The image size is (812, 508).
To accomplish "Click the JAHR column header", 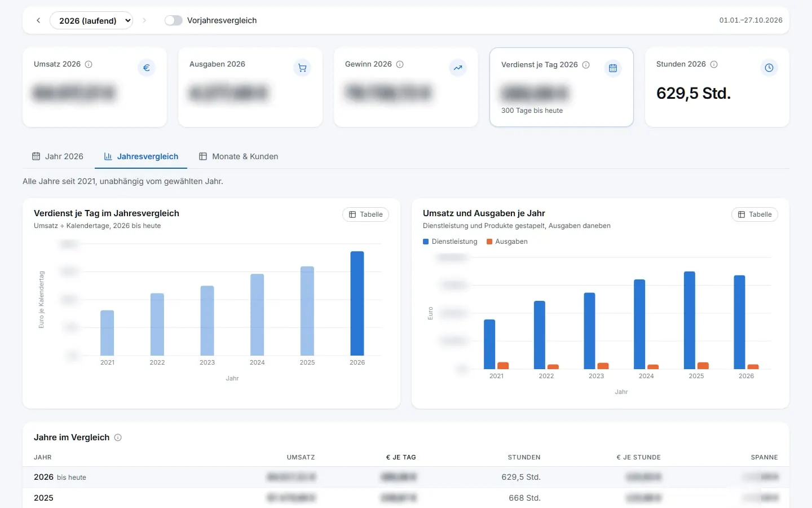I will [x=43, y=457].
